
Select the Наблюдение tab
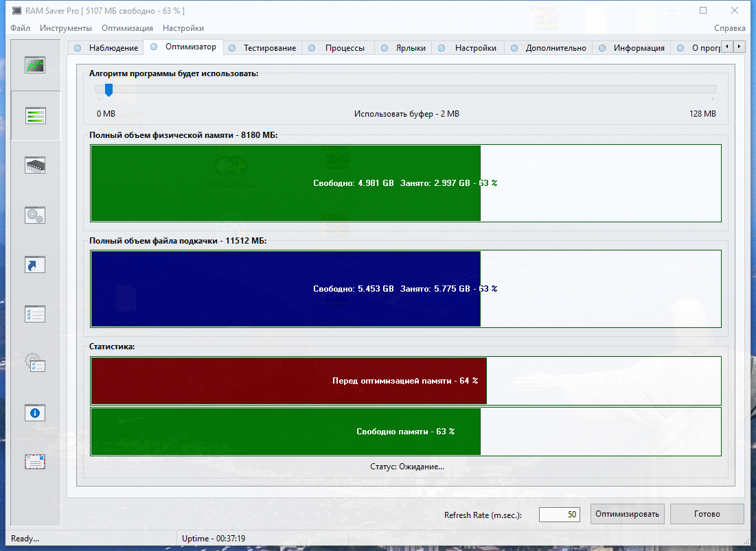(x=107, y=47)
